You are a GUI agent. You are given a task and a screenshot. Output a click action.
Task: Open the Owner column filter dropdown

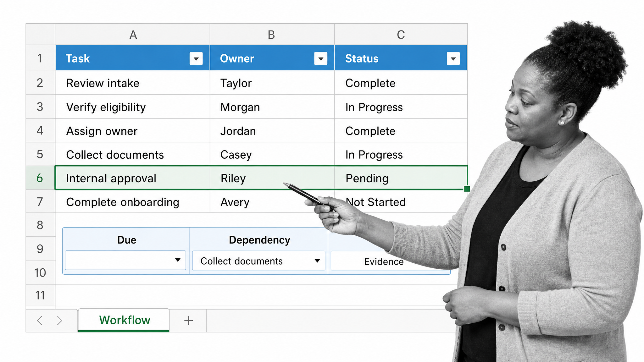pos(321,58)
